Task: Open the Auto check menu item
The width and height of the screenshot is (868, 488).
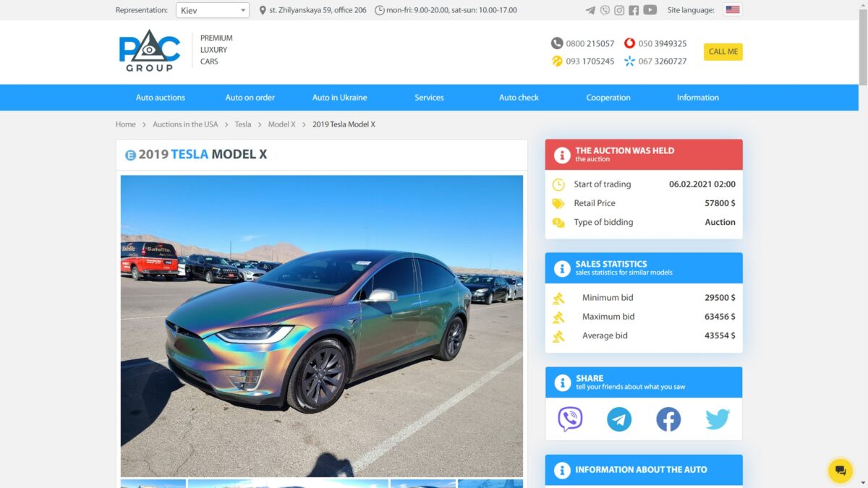Action: pyautogui.click(x=519, y=98)
